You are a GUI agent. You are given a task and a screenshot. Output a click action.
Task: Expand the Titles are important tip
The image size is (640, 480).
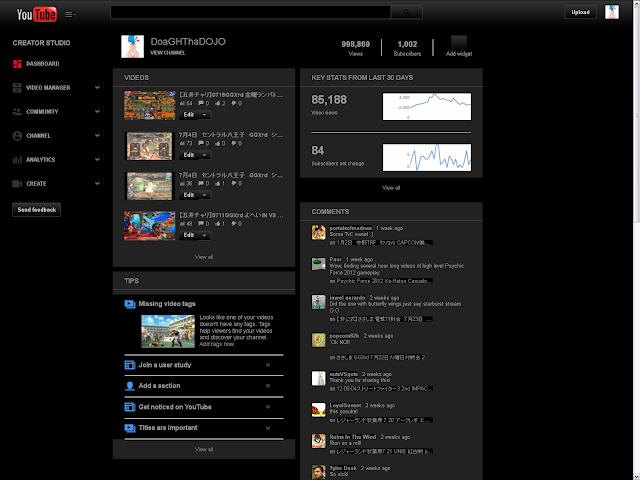[x=268, y=428]
